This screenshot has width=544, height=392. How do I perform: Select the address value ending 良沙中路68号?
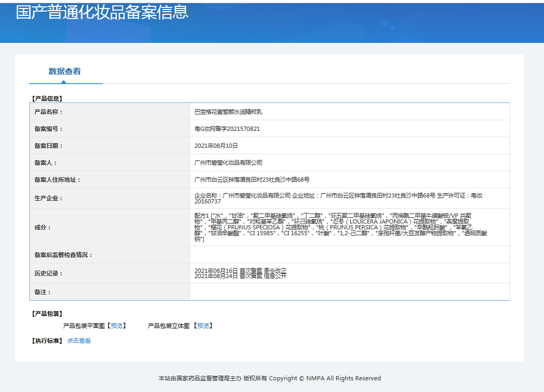(252, 180)
